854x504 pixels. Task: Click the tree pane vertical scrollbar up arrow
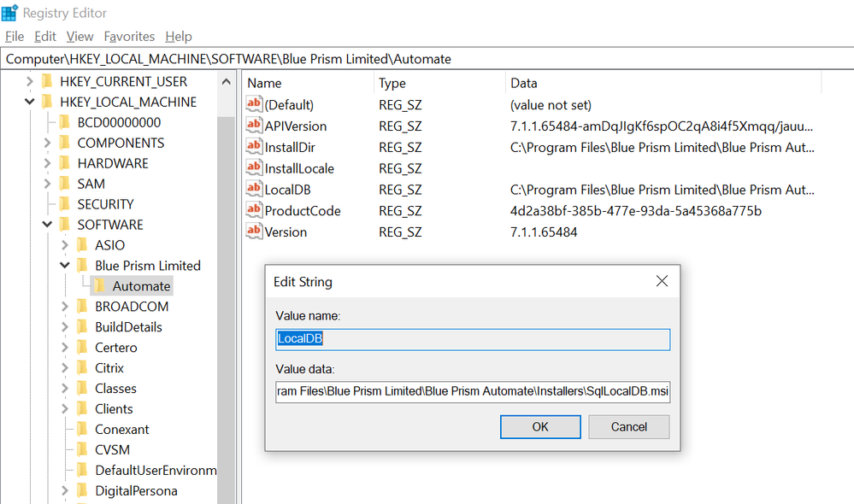tap(227, 83)
